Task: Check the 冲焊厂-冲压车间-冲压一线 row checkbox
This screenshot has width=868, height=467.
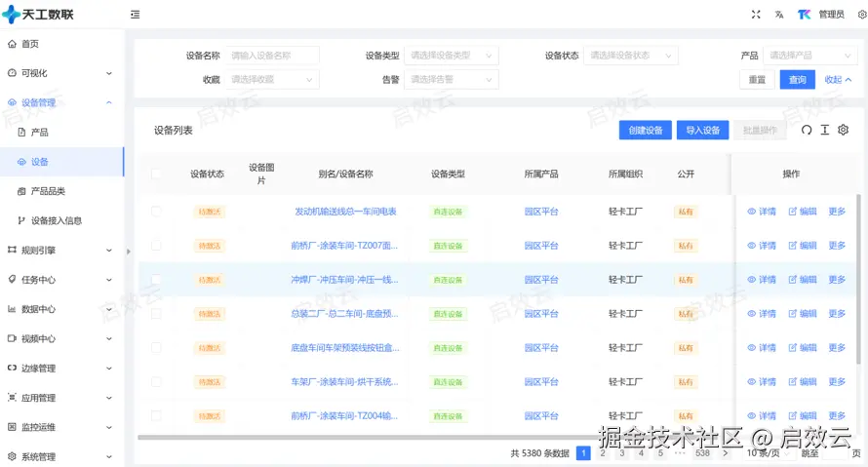Action: pyautogui.click(x=156, y=280)
